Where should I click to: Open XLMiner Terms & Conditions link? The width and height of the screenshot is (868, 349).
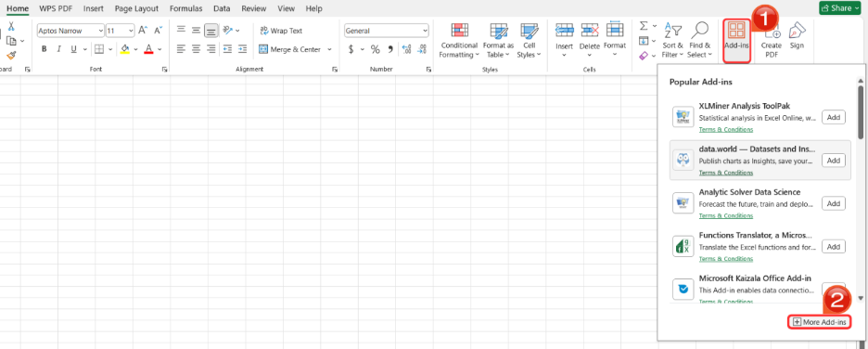726,130
